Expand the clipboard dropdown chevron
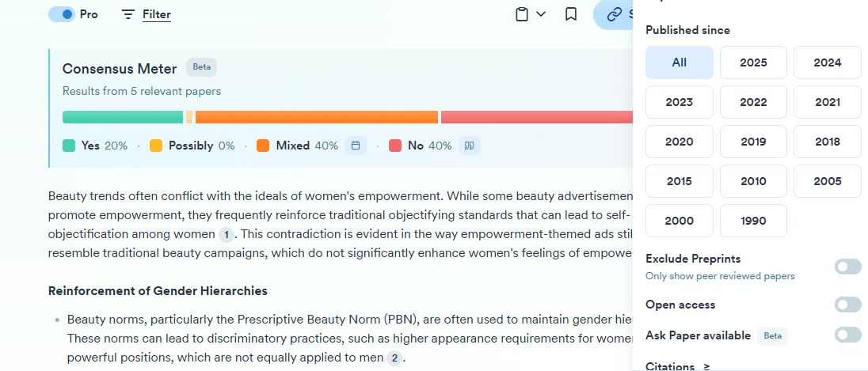868x371 pixels. pyautogui.click(x=541, y=14)
